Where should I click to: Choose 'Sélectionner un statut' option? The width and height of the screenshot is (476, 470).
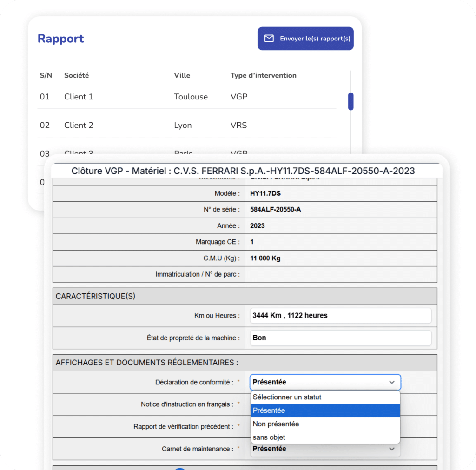coord(325,397)
